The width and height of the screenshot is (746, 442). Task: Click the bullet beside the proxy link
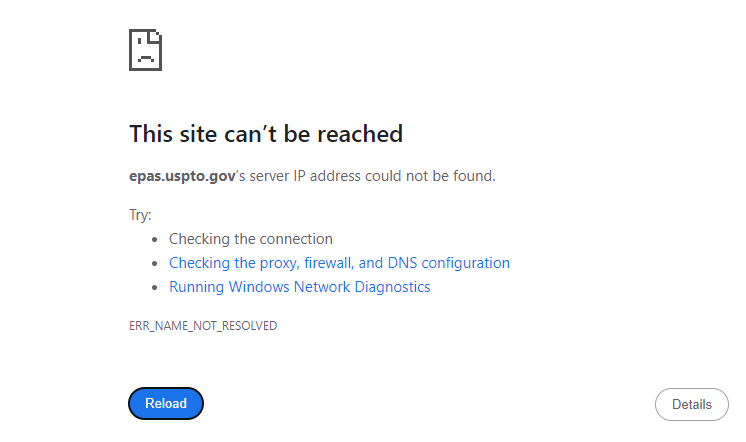tap(155, 264)
